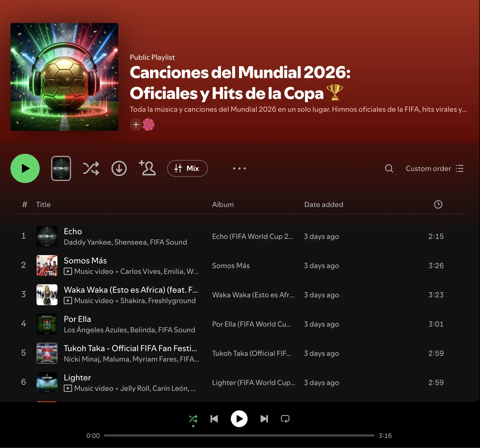Click the Somos Más track cover thumbnail
This screenshot has height=448, width=480.
click(x=47, y=266)
